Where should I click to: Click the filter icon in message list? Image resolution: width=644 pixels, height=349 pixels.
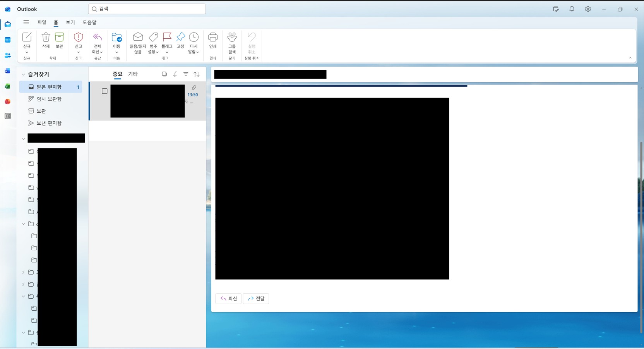(186, 74)
